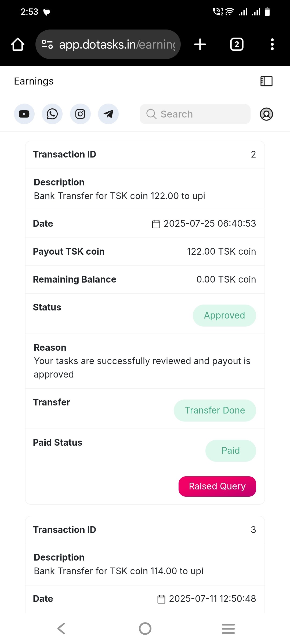Open the YouTube social link icon

click(24, 114)
